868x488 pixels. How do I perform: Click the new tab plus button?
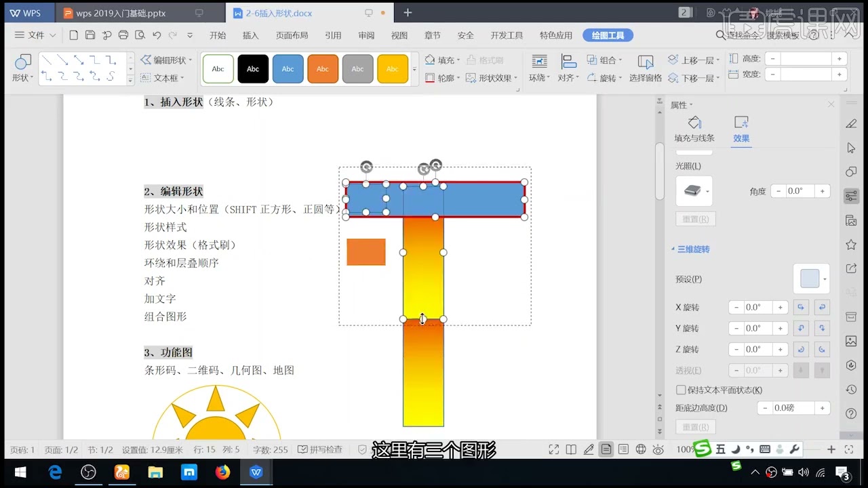pyautogui.click(x=408, y=13)
